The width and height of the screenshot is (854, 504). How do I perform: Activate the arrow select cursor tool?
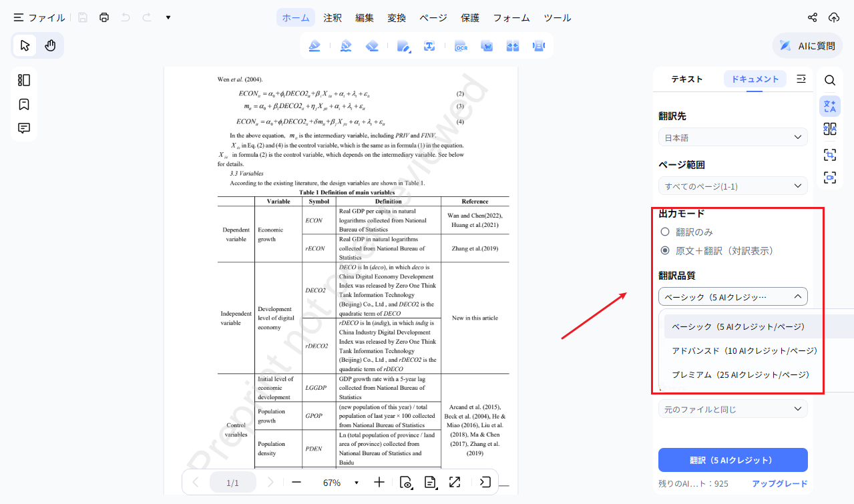coord(25,45)
